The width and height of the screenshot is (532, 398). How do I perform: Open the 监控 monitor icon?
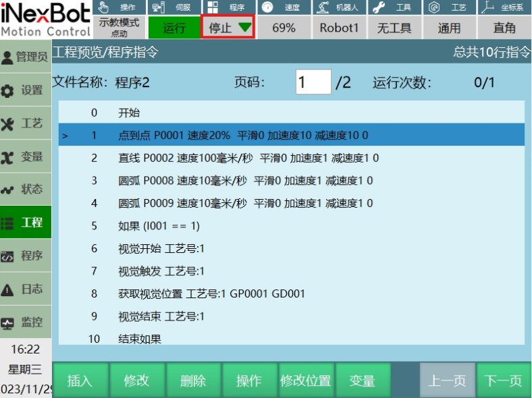pyautogui.click(x=7, y=322)
